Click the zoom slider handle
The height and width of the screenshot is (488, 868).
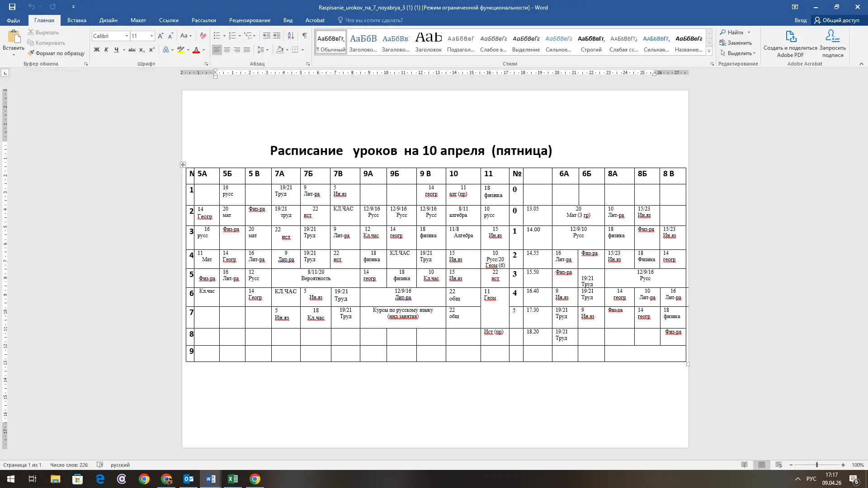(x=816, y=465)
